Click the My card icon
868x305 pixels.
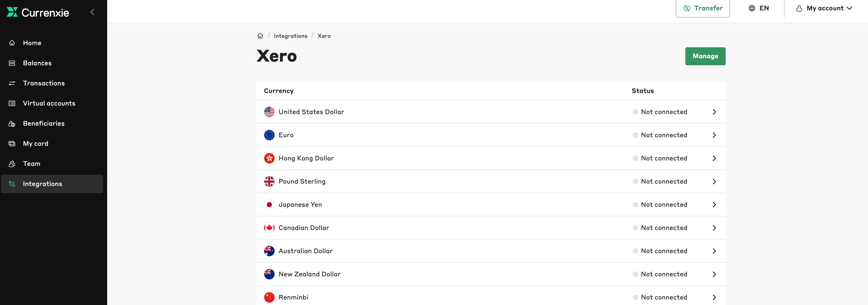tap(12, 144)
